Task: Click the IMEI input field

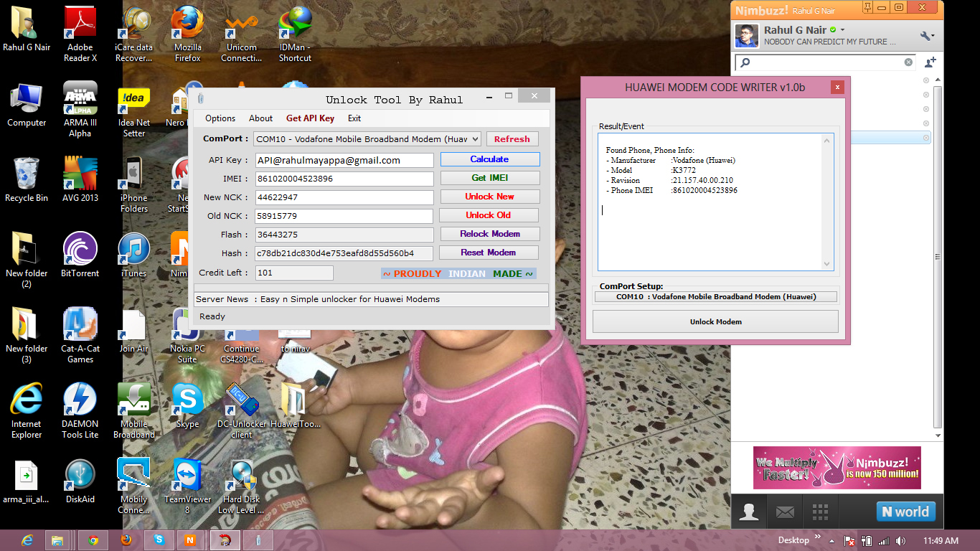Action: click(344, 179)
